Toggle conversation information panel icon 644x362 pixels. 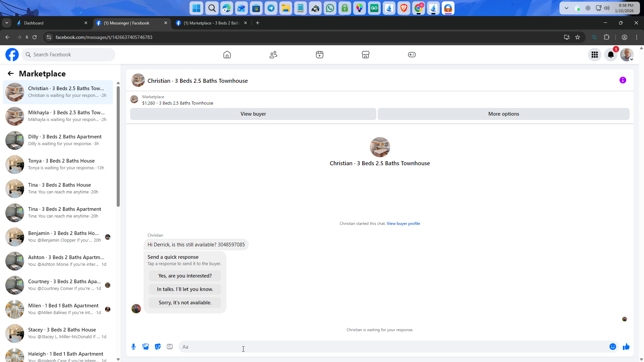pyautogui.click(x=623, y=80)
